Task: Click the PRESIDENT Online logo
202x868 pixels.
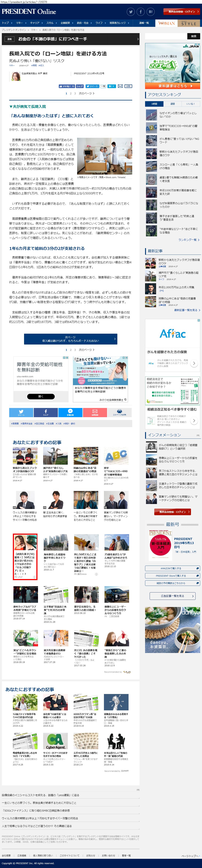Action: [29, 11]
